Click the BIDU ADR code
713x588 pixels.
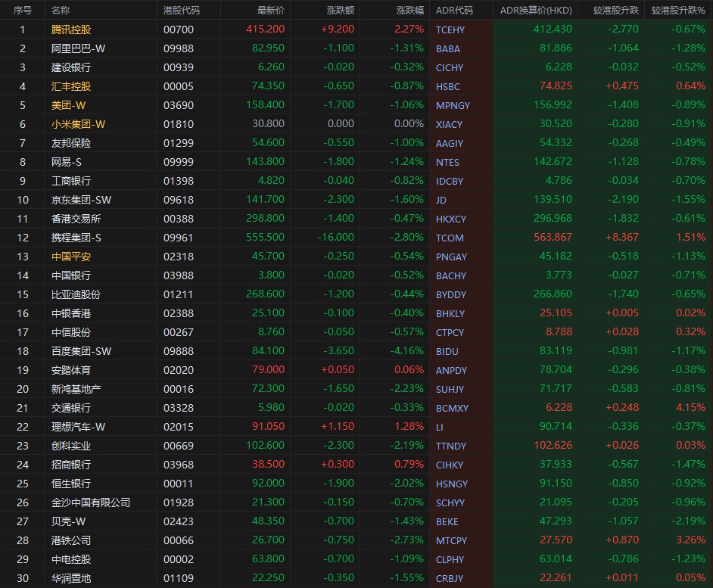click(x=447, y=352)
